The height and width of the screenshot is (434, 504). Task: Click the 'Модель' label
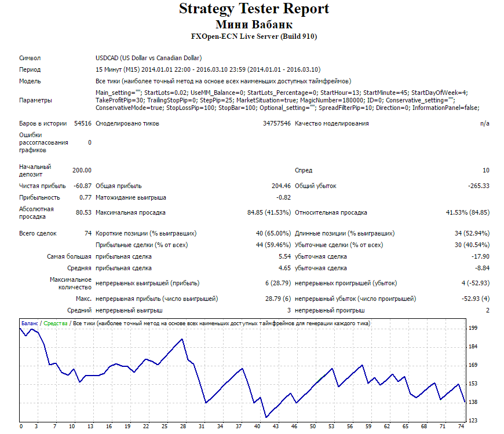point(30,81)
